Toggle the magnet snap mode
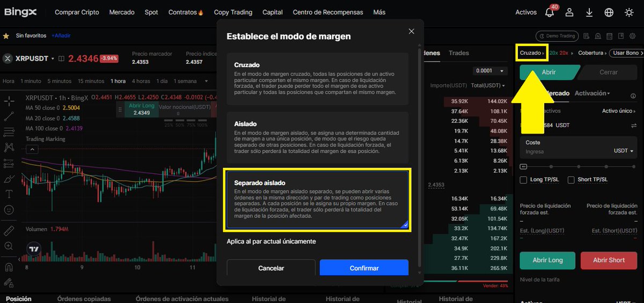Image resolution: width=644 pixels, height=303 pixels. pyautogui.click(x=9, y=267)
